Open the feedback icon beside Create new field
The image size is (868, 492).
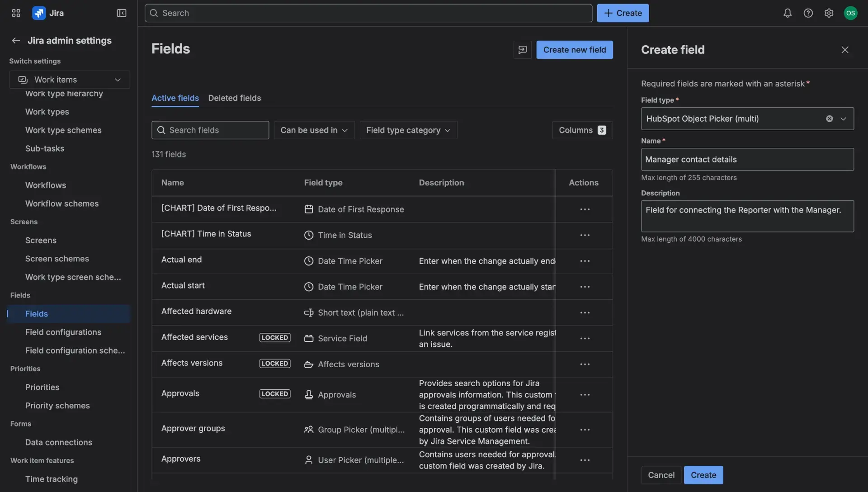click(522, 50)
